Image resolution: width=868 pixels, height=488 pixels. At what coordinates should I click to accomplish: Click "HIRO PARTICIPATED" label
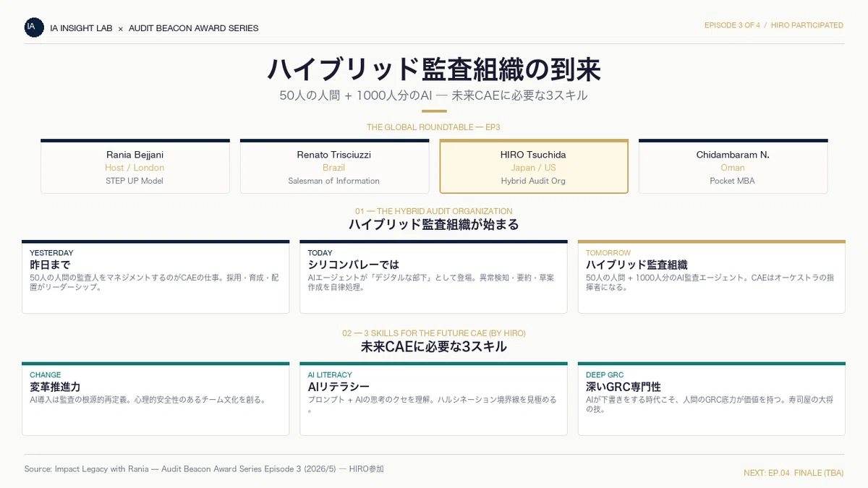pos(807,25)
